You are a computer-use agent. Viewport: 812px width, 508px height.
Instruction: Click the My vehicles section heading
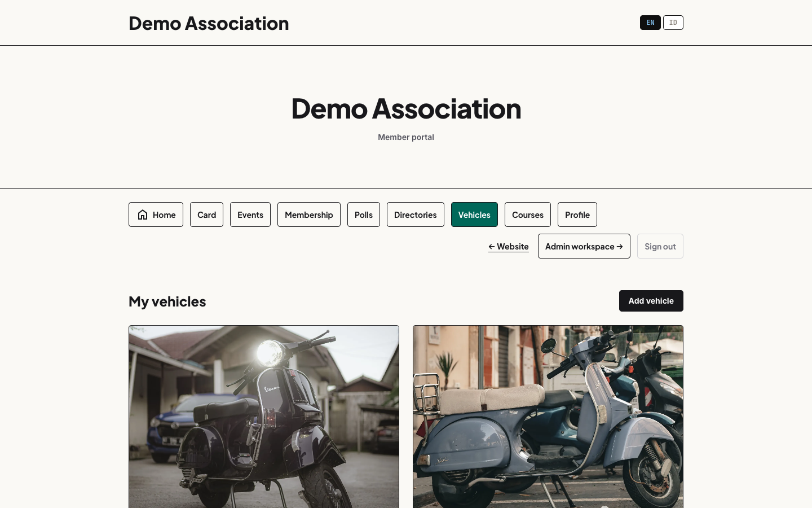click(167, 301)
